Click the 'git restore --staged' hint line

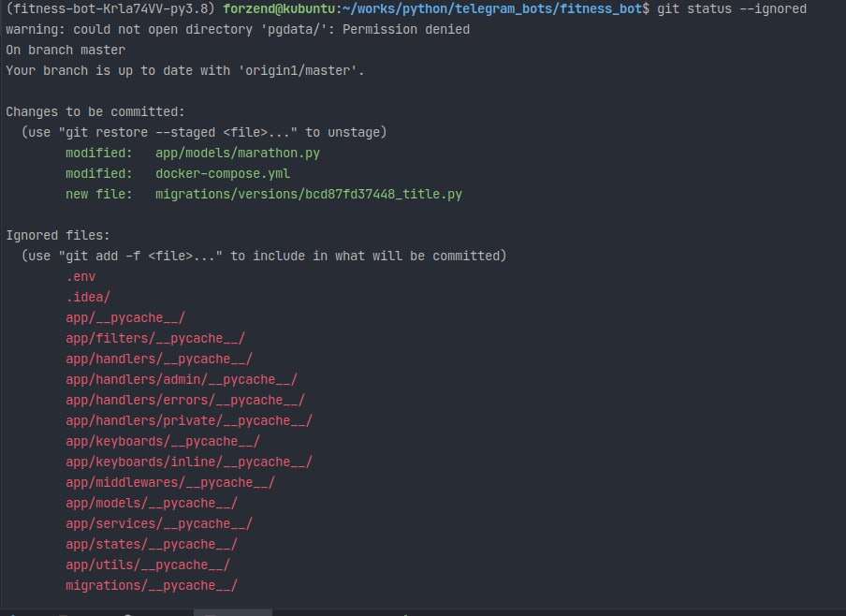(204, 132)
